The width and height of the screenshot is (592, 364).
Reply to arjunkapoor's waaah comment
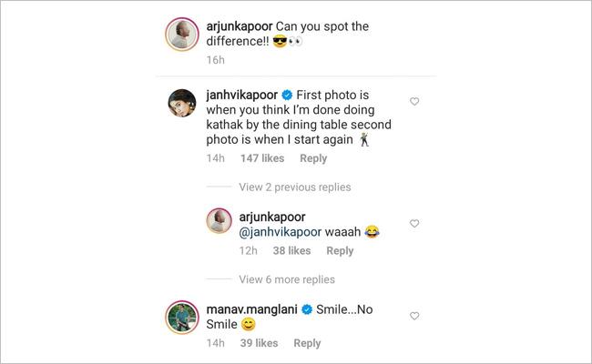340,251
